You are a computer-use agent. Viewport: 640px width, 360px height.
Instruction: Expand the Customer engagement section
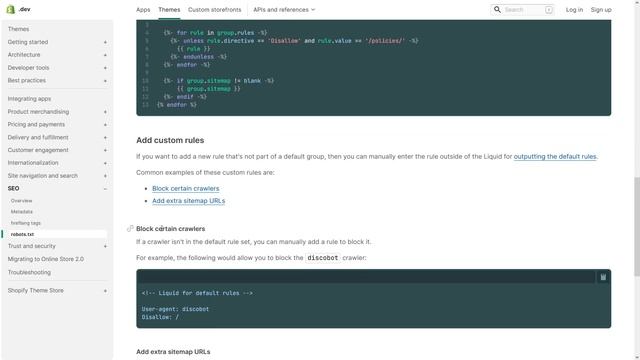pyautogui.click(x=105, y=150)
